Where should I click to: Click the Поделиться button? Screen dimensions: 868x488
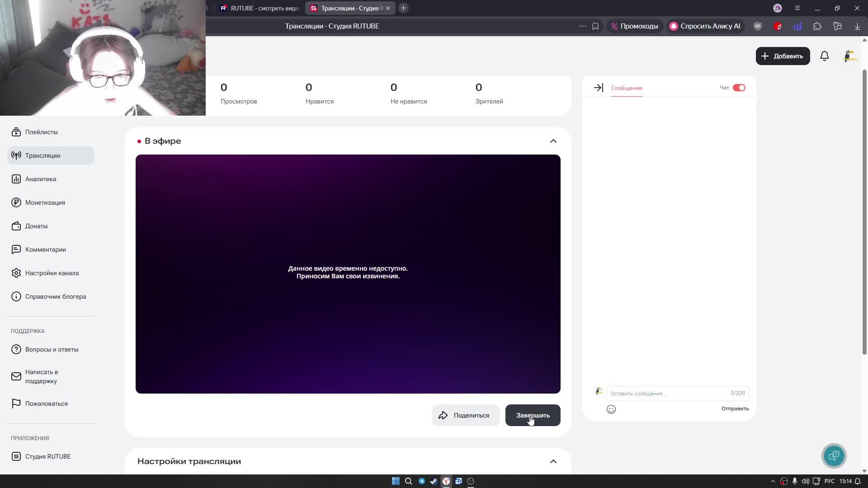point(466,415)
